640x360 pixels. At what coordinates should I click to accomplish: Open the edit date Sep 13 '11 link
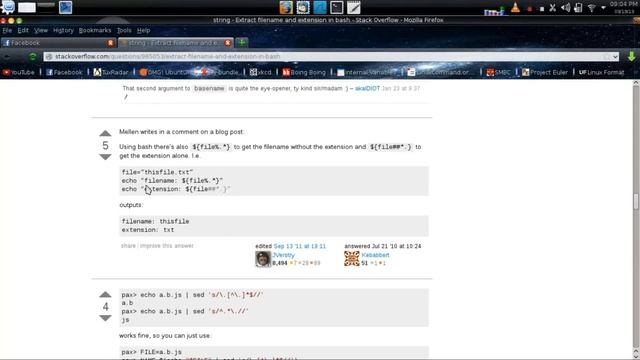pyautogui.click(x=300, y=246)
